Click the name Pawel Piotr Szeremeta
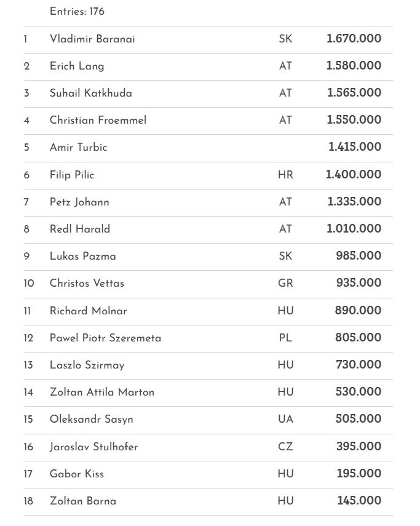This screenshot has height=526, width=420. point(105,338)
